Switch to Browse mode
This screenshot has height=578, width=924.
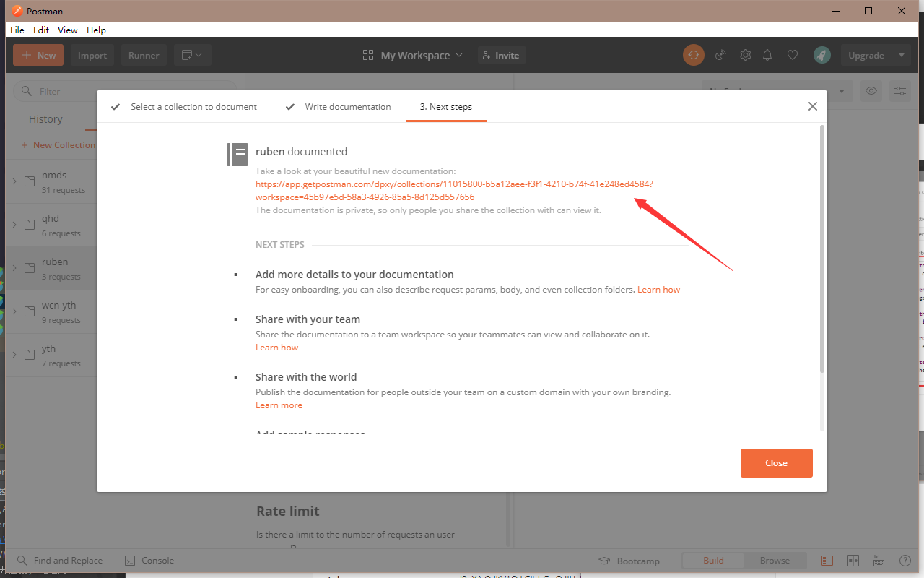[x=775, y=561]
